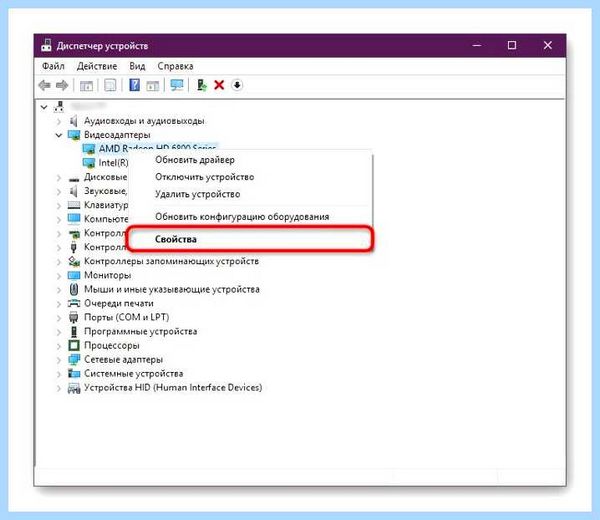Select the Процессоры label

coord(112,346)
